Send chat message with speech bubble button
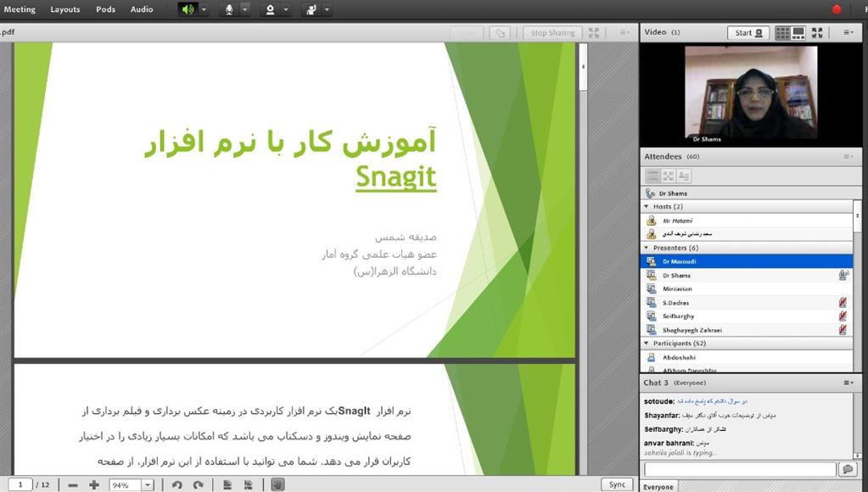Viewport: 868px width, 492px height. (x=848, y=469)
